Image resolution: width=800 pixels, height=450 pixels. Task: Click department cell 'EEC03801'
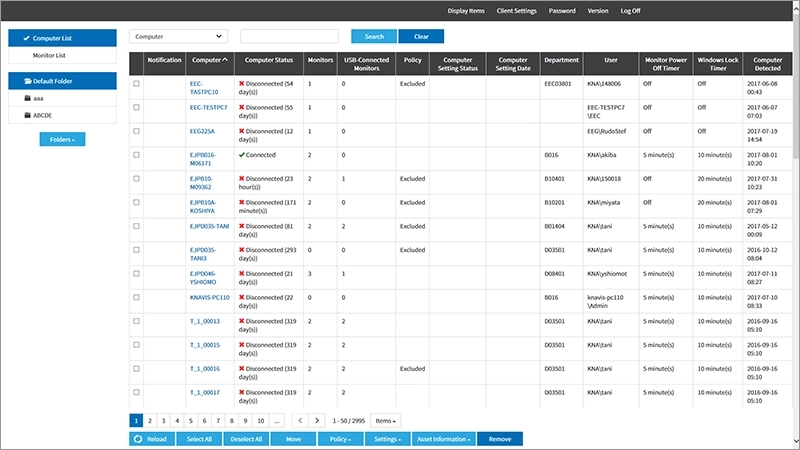coord(558,83)
